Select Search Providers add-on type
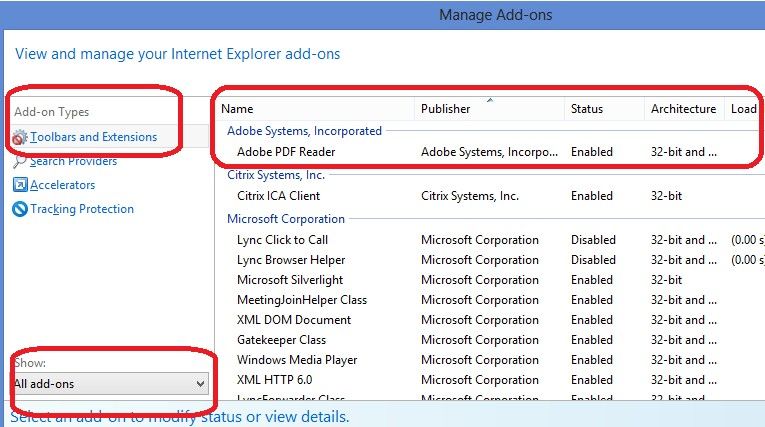The width and height of the screenshot is (765, 427). 74,161
